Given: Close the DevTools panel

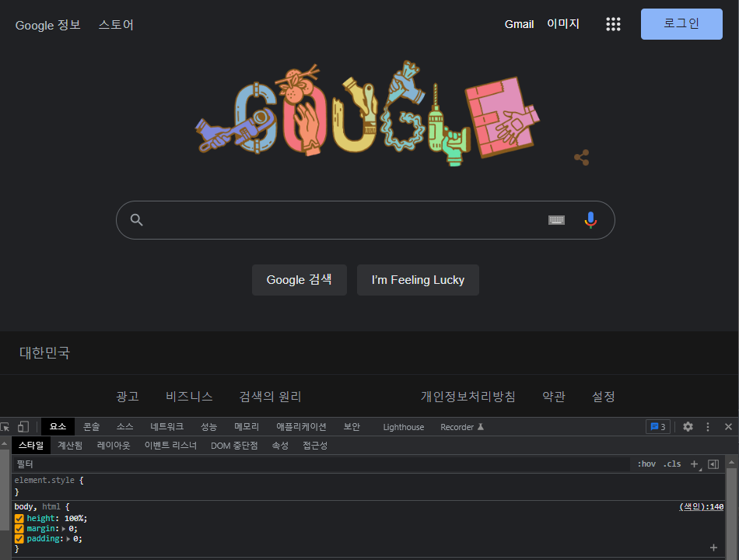Looking at the screenshot, I should pos(728,427).
